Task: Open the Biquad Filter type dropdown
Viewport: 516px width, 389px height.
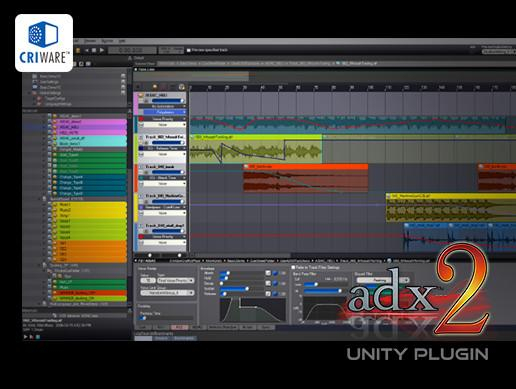Action: point(382,280)
